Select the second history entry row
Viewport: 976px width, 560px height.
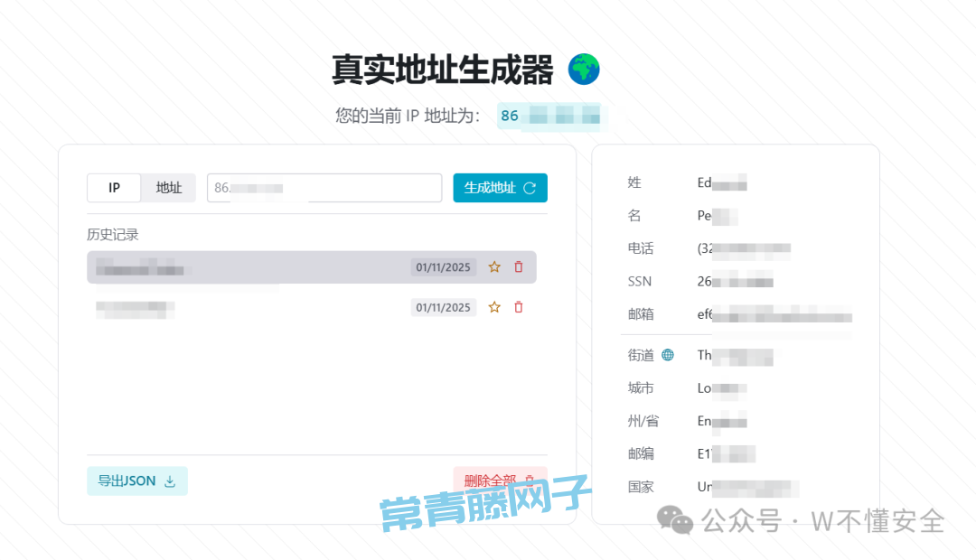[x=244, y=307]
